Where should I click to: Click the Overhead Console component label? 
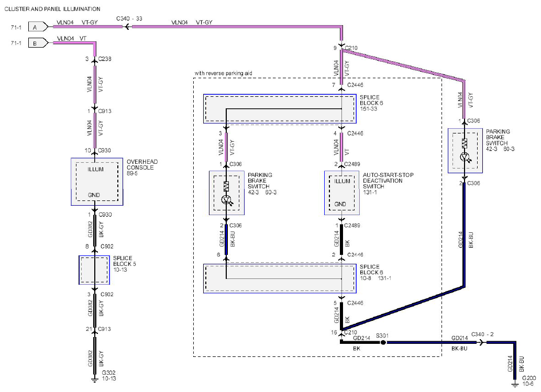142,167
